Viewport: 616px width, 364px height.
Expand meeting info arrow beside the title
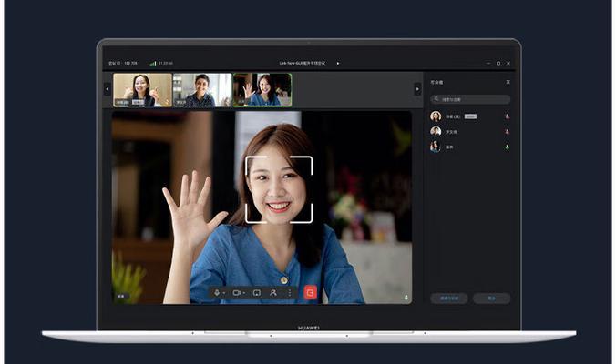point(338,63)
